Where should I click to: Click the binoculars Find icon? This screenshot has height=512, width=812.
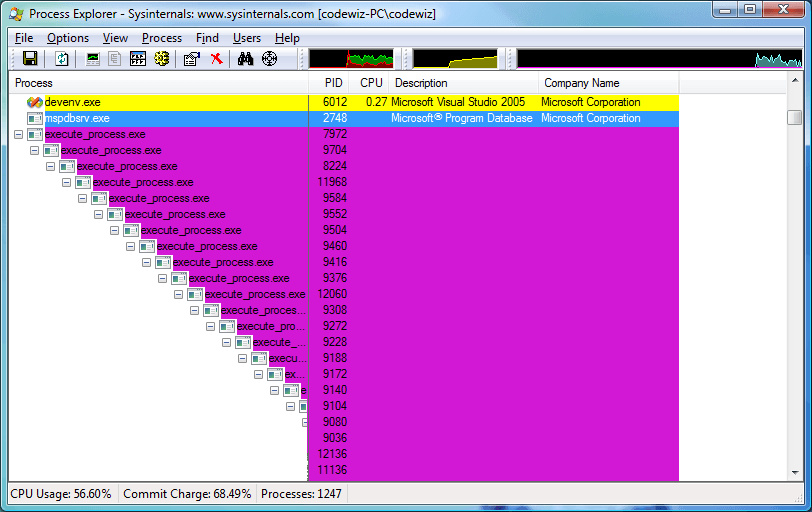[245, 59]
